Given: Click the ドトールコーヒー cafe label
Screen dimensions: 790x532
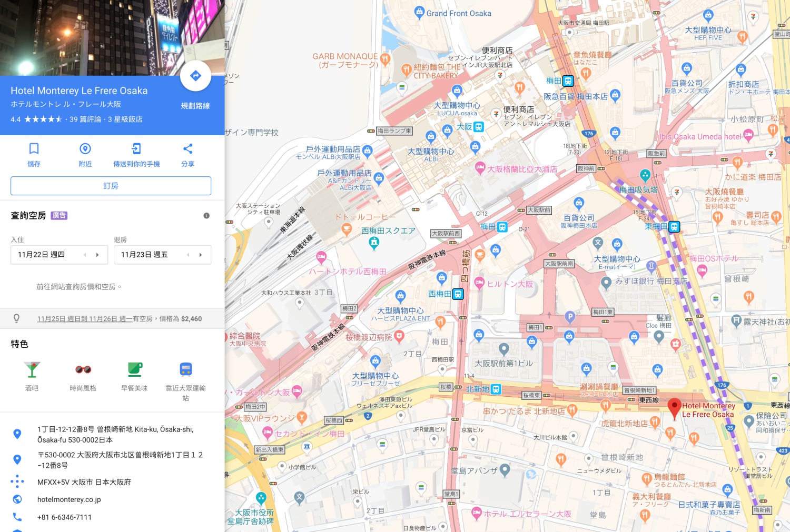Looking at the screenshot, I should coord(366,217).
